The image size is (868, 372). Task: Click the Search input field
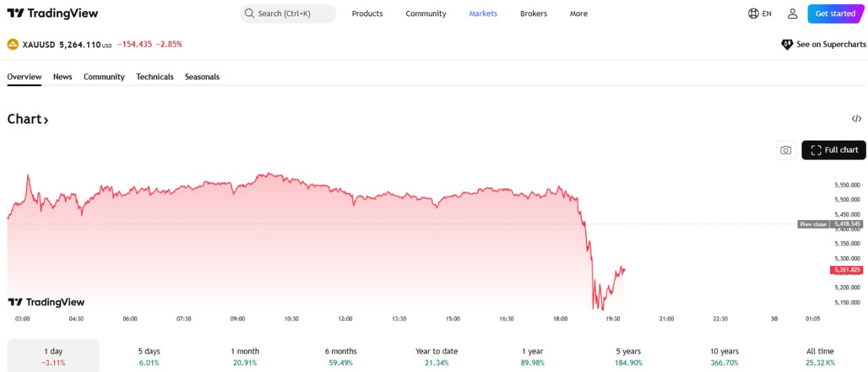tap(288, 14)
